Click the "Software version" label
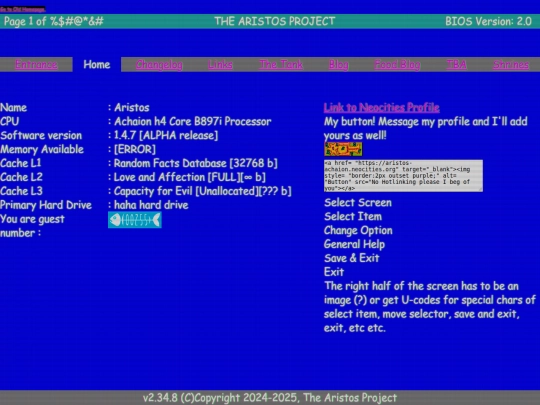This screenshot has width=540, height=405. click(41, 135)
